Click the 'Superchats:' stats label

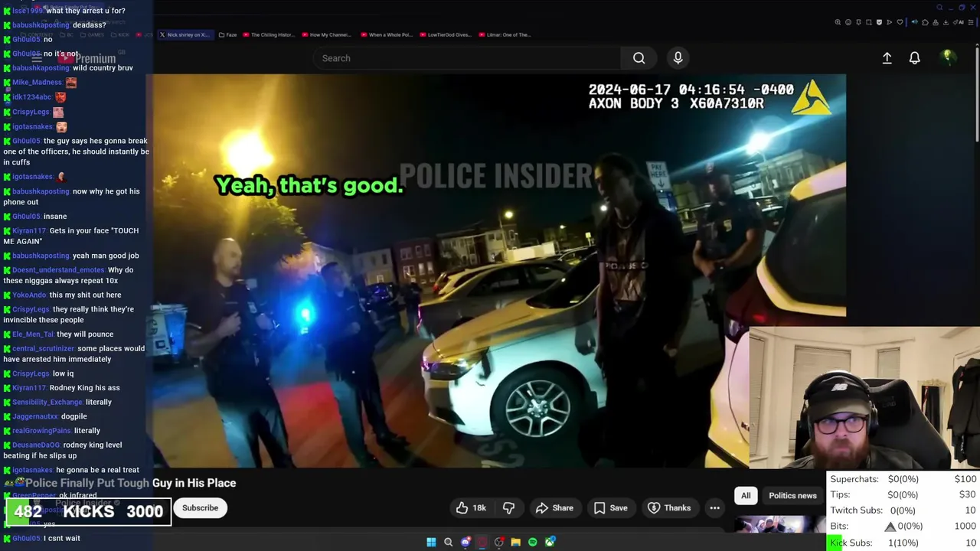(x=854, y=479)
